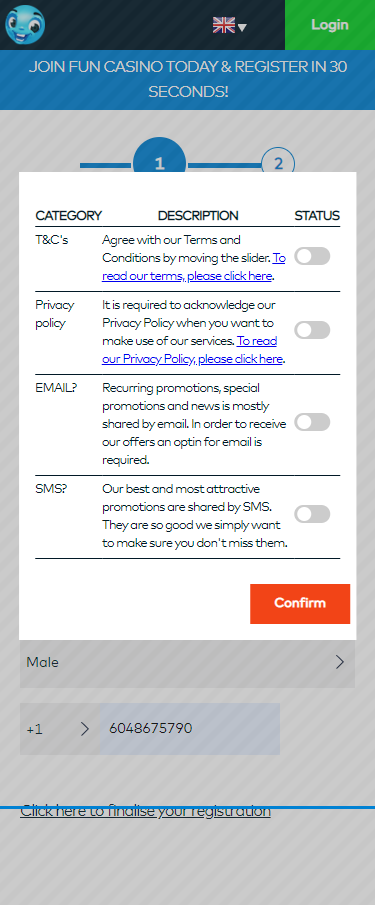Click here to finalise your registration link
This screenshot has height=905, width=375.
145,811
